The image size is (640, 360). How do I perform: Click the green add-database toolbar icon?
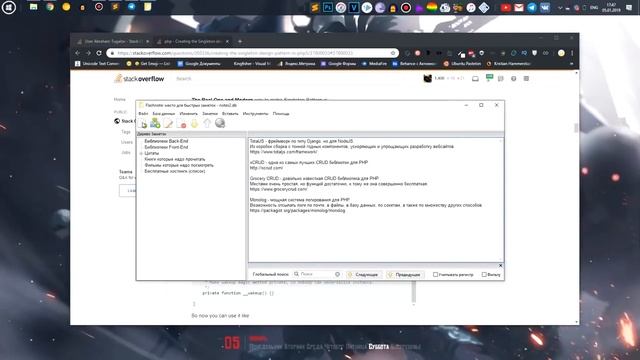pyautogui.click(x=155, y=123)
